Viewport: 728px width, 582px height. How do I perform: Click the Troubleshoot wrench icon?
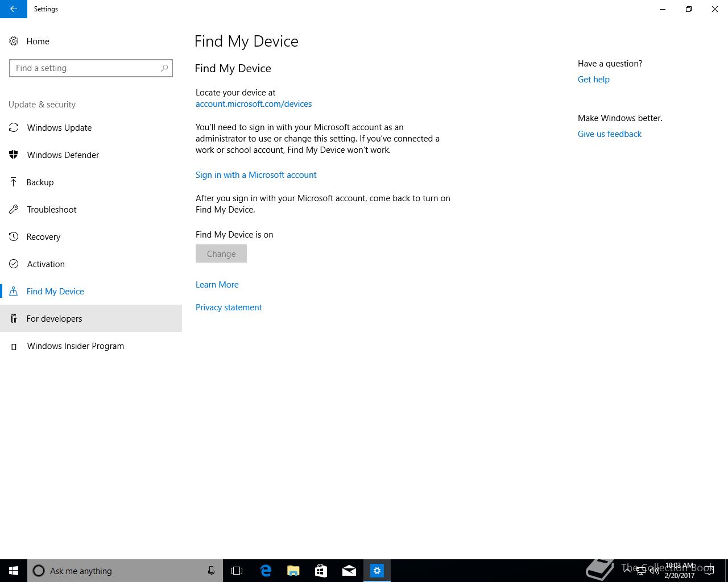[x=14, y=209]
